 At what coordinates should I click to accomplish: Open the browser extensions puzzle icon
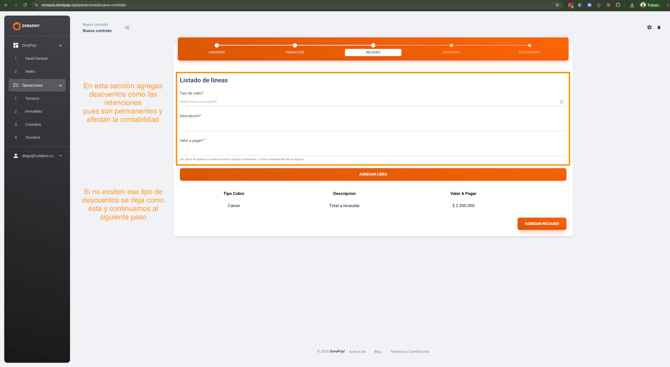click(618, 5)
